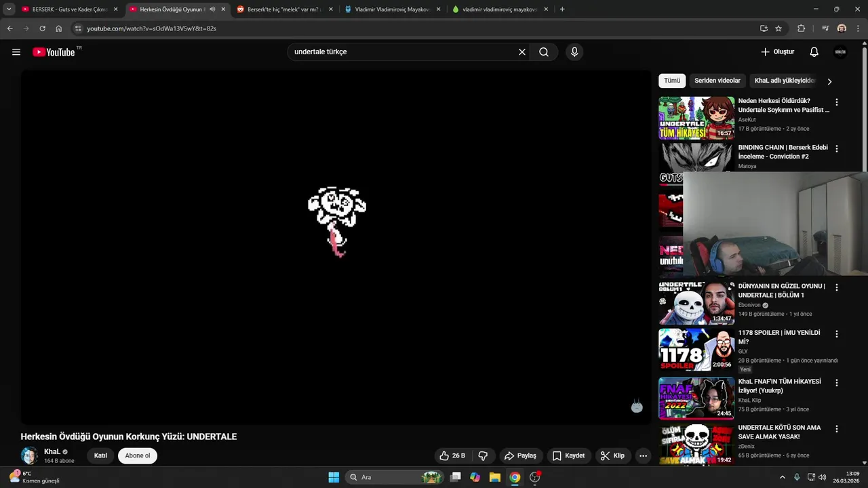This screenshot has width=868, height=488.
Task: Switch to the Berserk'te hiç melek var mı tab
Action: pos(283,9)
